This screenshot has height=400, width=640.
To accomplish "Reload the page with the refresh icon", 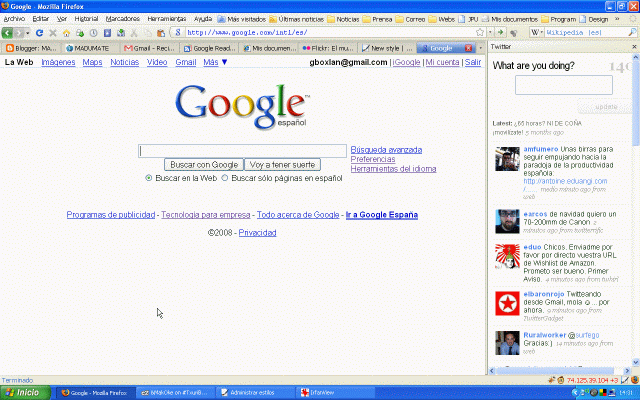I will 40,33.
